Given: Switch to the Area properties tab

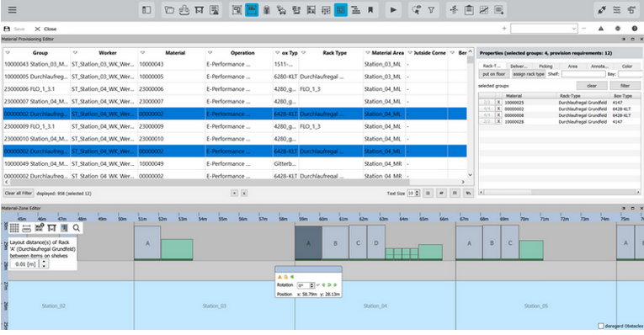Looking at the screenshot, I should coord(572,66).
